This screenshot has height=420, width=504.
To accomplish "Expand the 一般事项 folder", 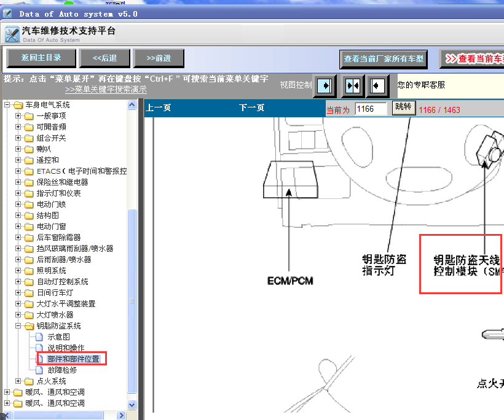I will 18,115.
